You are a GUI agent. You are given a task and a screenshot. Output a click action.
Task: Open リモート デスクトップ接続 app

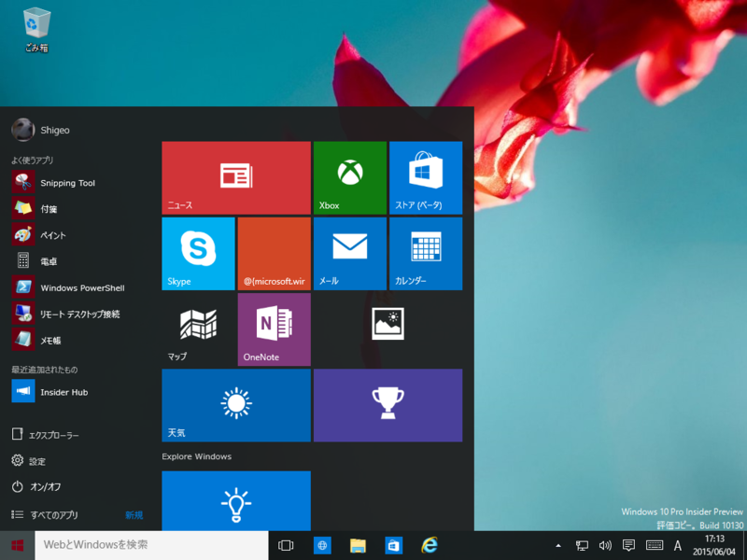[x=78, y=314]
